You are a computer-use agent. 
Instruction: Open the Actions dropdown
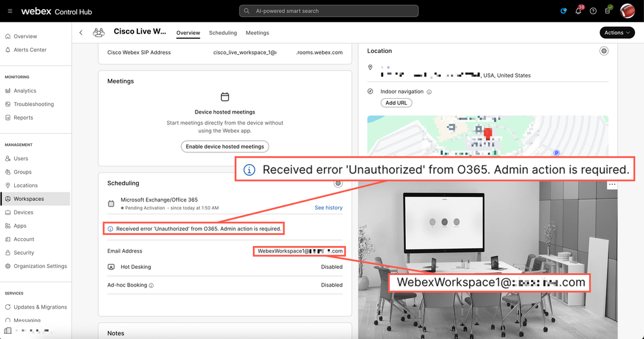tap(617, 32)
